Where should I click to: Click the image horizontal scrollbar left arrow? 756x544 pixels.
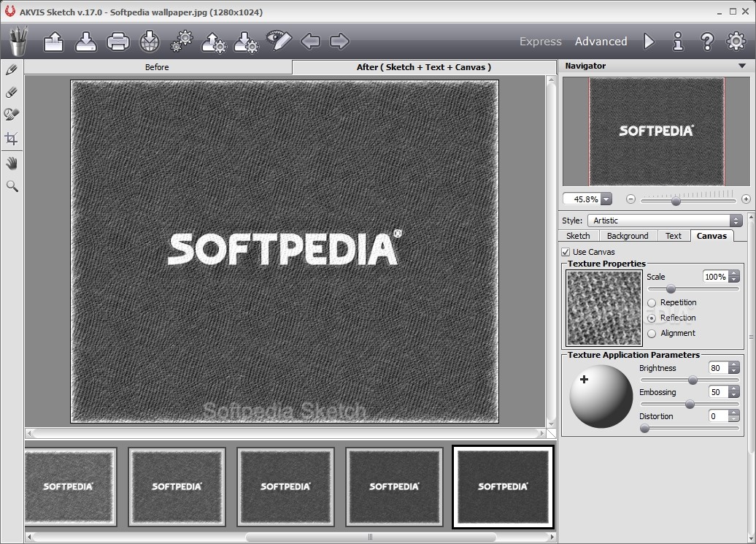click(29, 434)
